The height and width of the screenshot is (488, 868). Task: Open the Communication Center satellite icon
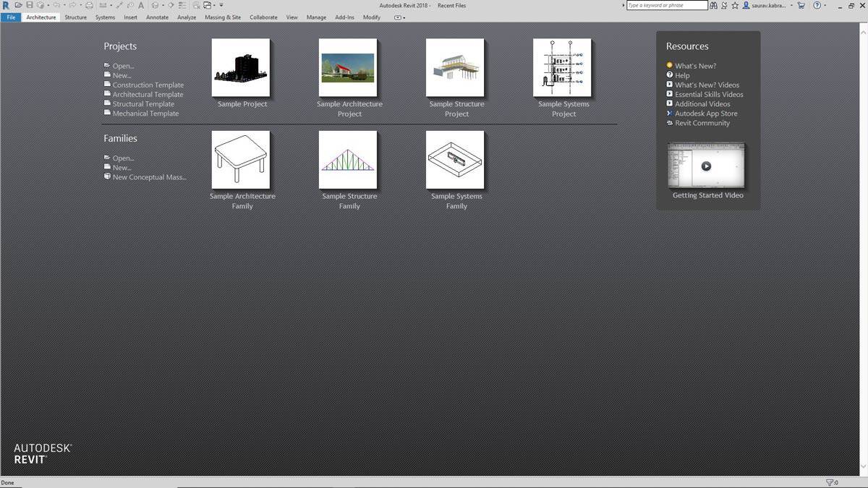(723, 5)
